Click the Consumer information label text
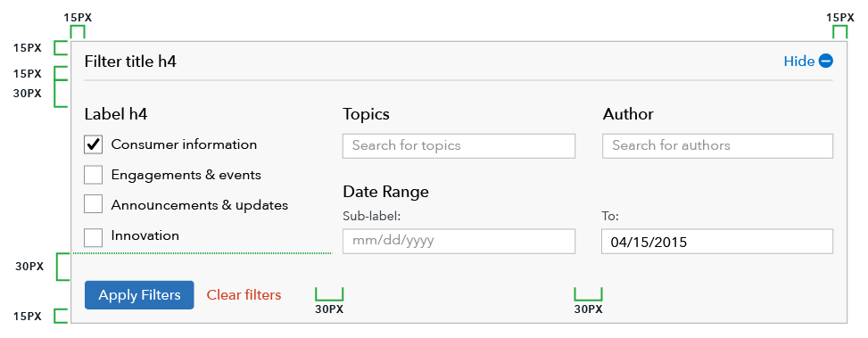The width and height of the screenshot is (868, 338). click(184, 144)
